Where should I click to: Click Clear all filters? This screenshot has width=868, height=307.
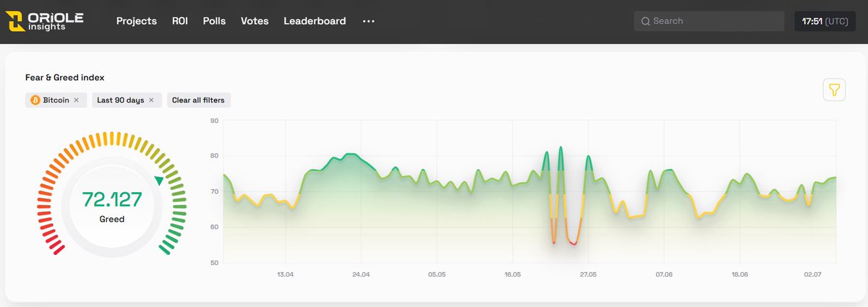coord(198,100)
